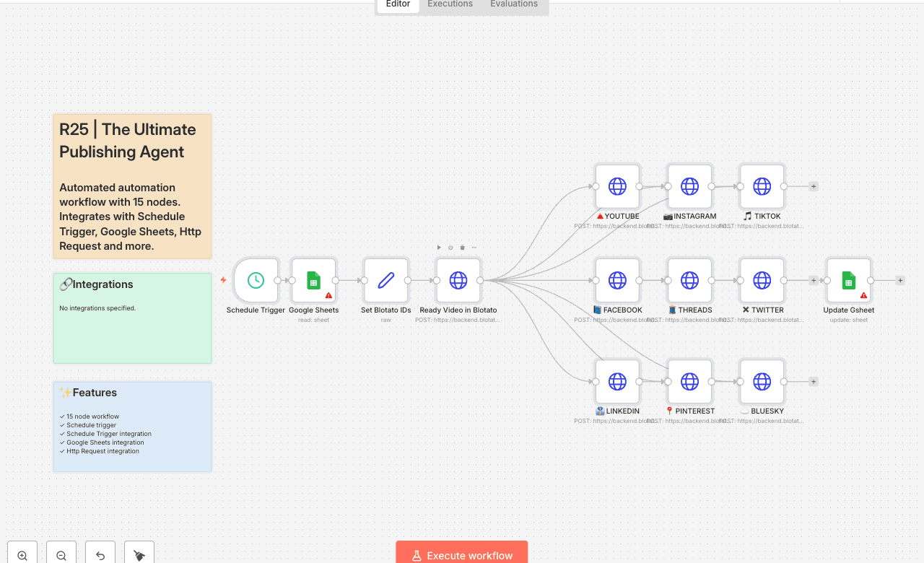
Task: Tidy up the workflow with the broom icon
Action: point(139,555)
